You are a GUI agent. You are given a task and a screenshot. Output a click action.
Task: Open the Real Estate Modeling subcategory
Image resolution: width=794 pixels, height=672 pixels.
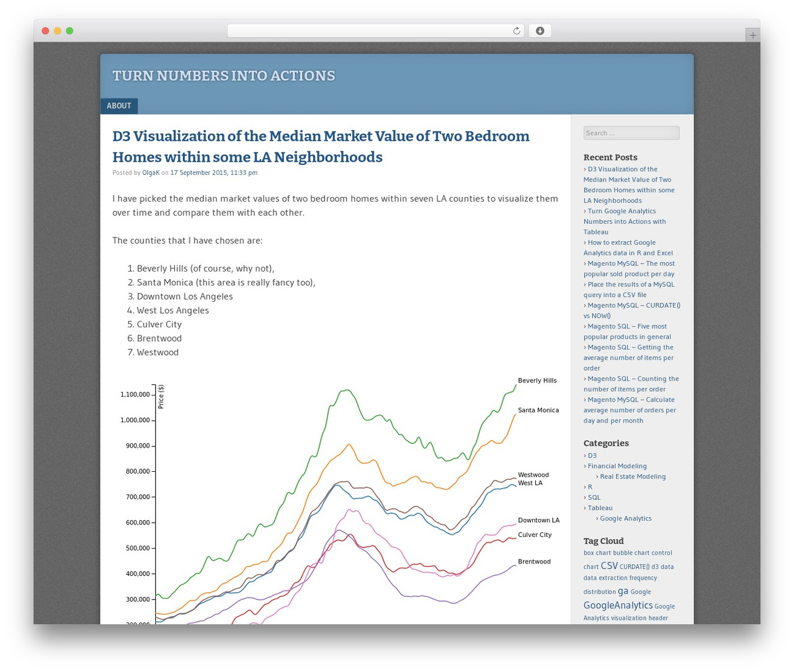[x=633, y=477]
